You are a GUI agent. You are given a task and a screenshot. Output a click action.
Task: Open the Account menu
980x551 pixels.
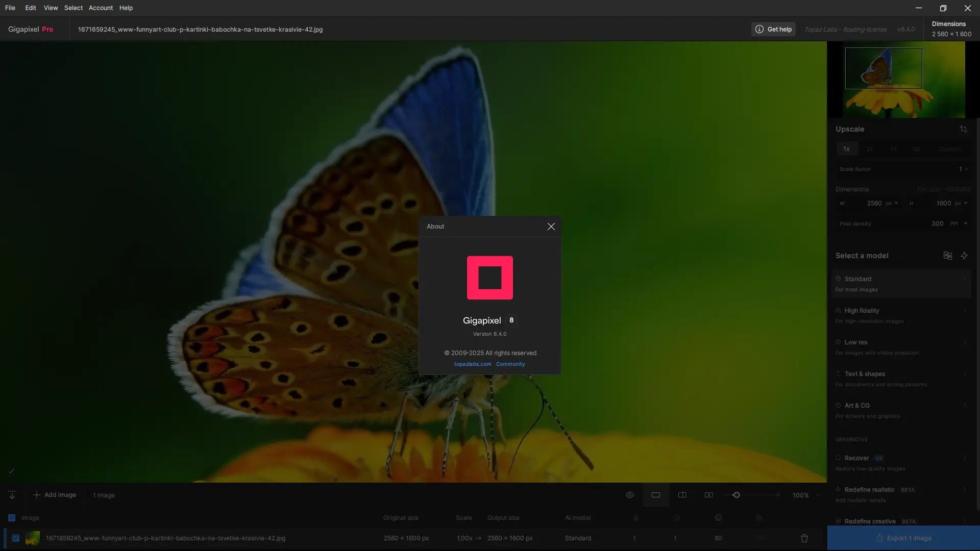(x=101, y=8)
